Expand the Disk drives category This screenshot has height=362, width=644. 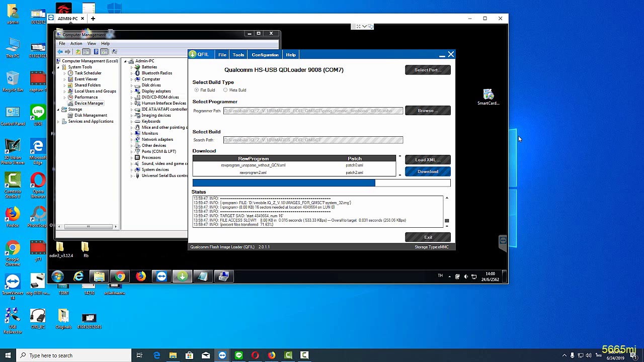pos(132,85)
